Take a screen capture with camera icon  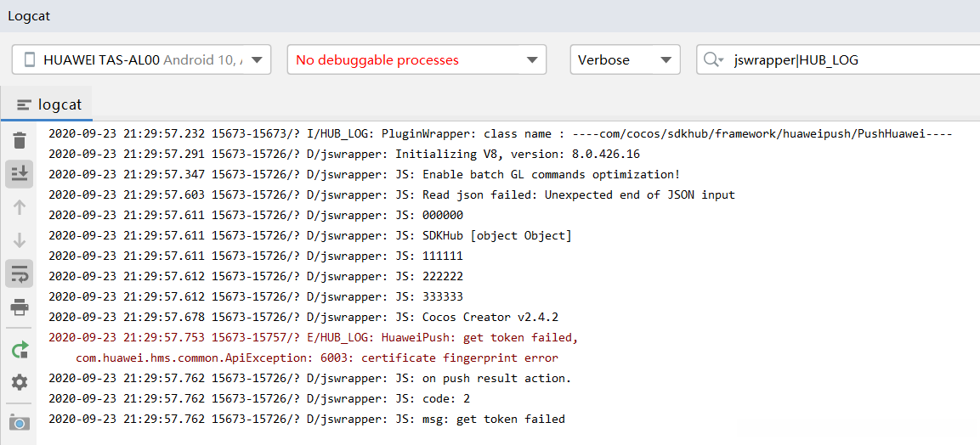[19, 422]
